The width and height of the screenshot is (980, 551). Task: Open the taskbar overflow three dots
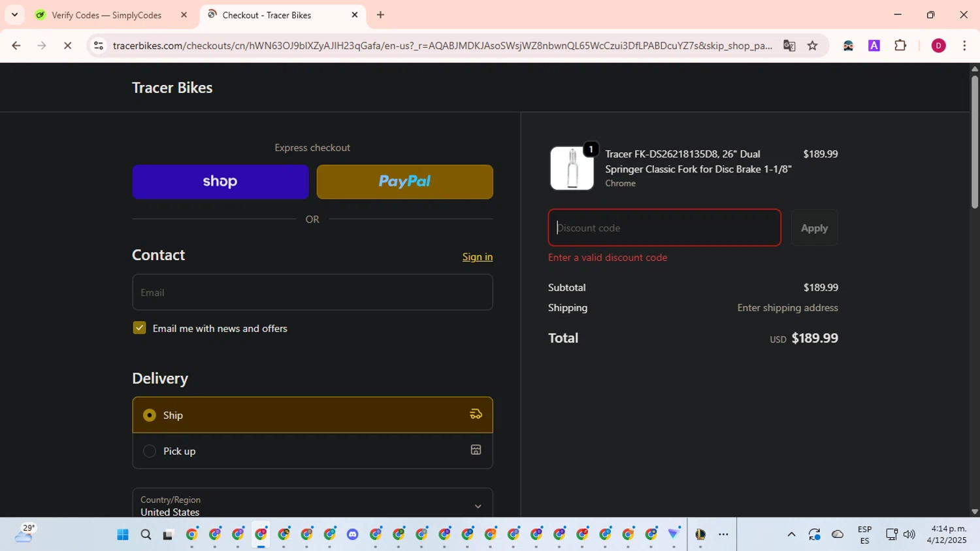coord(723,535)
